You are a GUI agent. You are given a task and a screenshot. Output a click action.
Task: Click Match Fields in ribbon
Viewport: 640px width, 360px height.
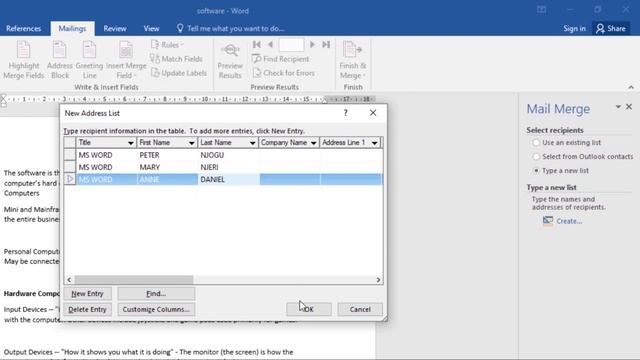coord(176,59)
